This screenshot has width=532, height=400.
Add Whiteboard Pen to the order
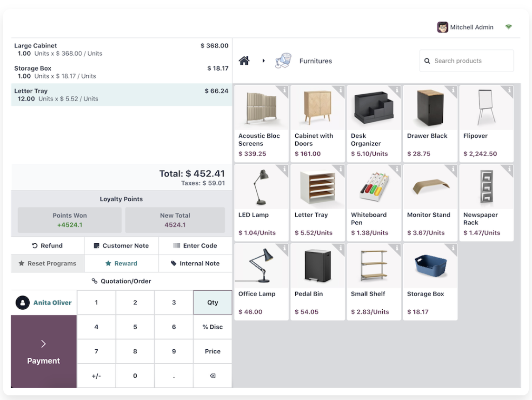(x=374, y=203)
